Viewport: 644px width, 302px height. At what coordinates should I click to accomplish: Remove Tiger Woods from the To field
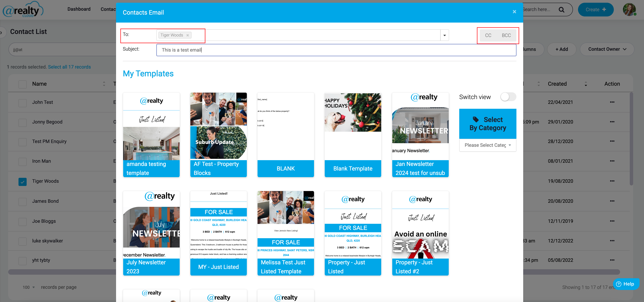[x=187, y=35]
